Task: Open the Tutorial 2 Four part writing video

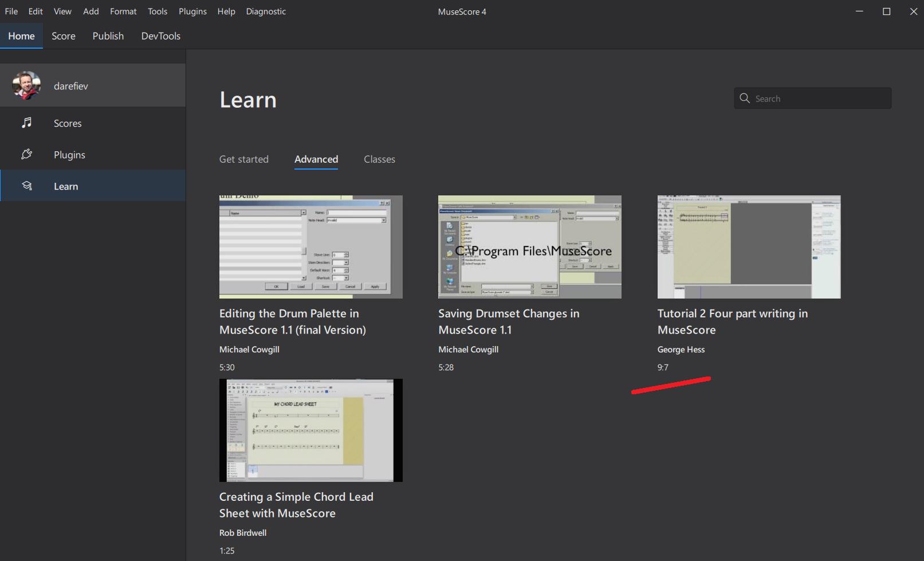Action: (749, 246)
